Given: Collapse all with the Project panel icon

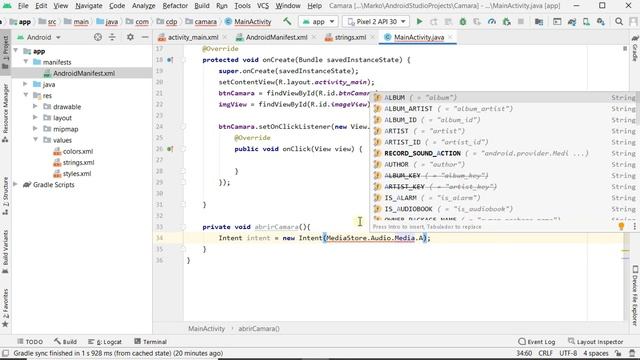Looking at the screenshot, I should 112,37.
